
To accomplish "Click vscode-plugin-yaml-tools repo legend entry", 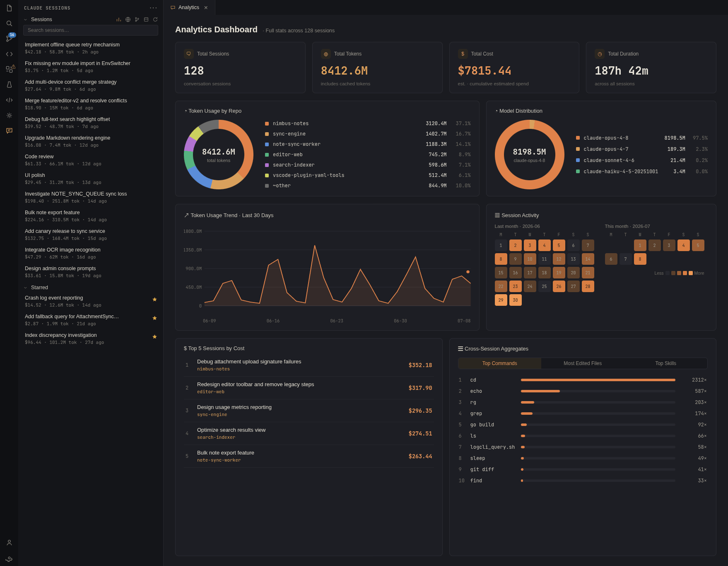I will [368, 175].
